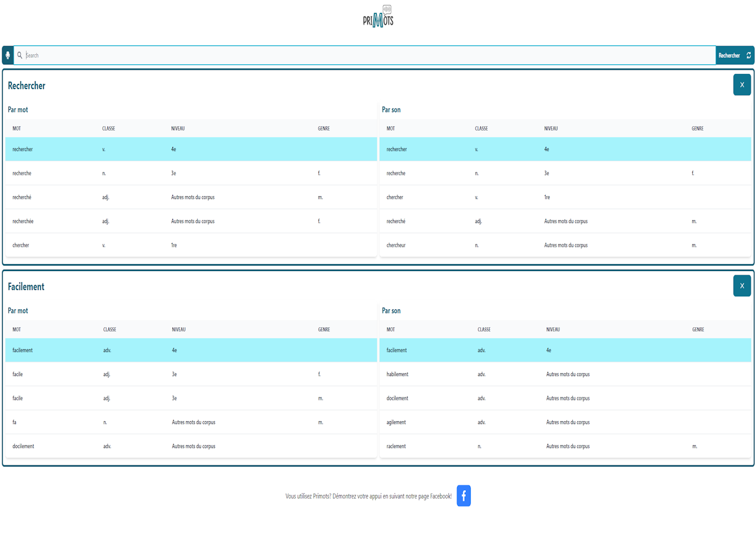Focus the Search text input field
This screenshot has width=756, height=551.
(x=366, y=56)
